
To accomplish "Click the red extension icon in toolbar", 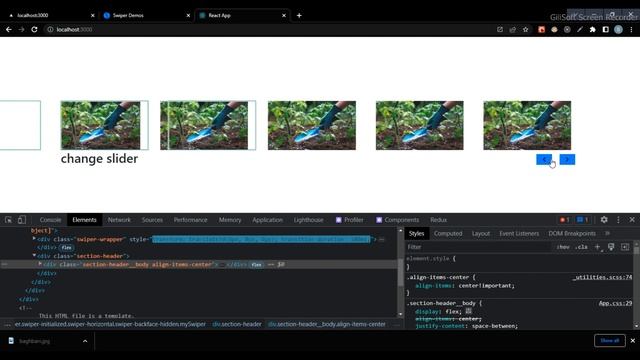I will click(x=541, y=29).
